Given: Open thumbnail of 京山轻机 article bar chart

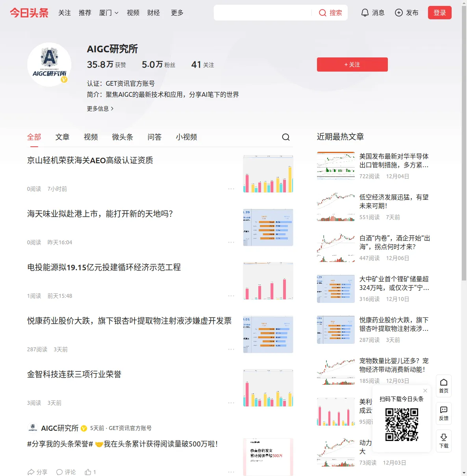Looking at the screenshot, I should [268, 173].
